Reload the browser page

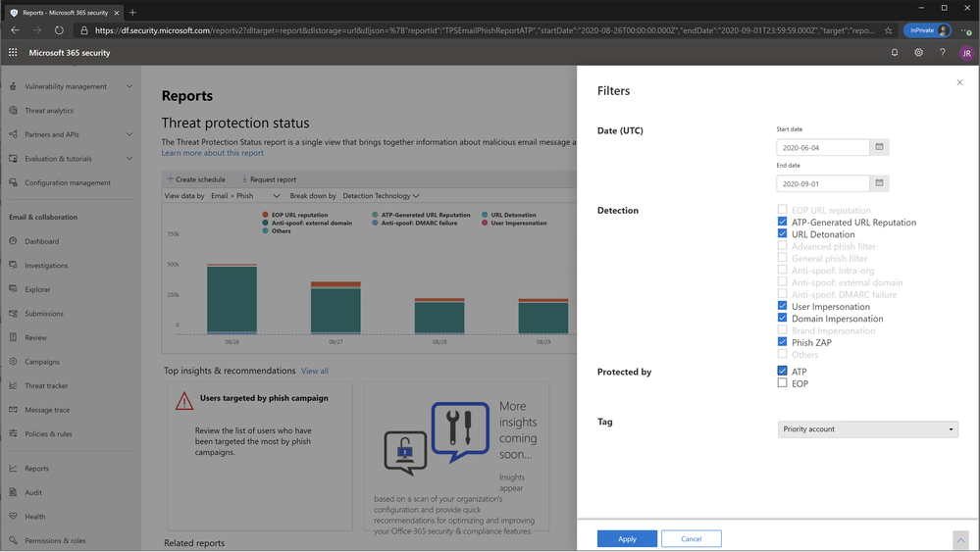point(59,30)
